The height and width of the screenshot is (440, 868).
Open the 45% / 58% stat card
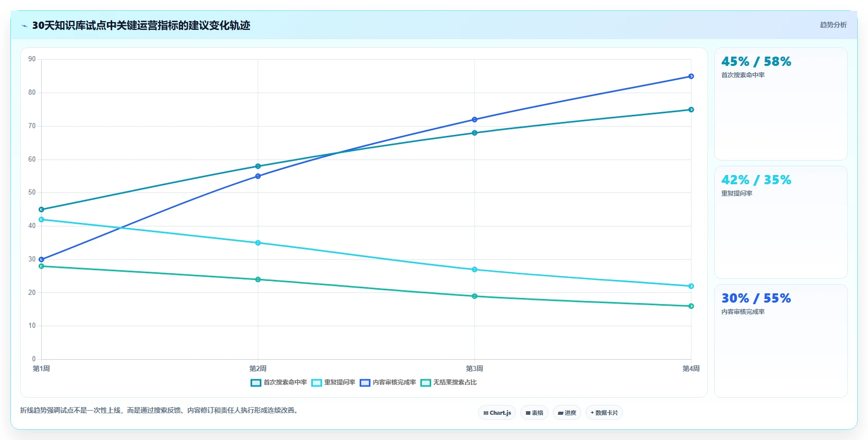click(781, 104)
